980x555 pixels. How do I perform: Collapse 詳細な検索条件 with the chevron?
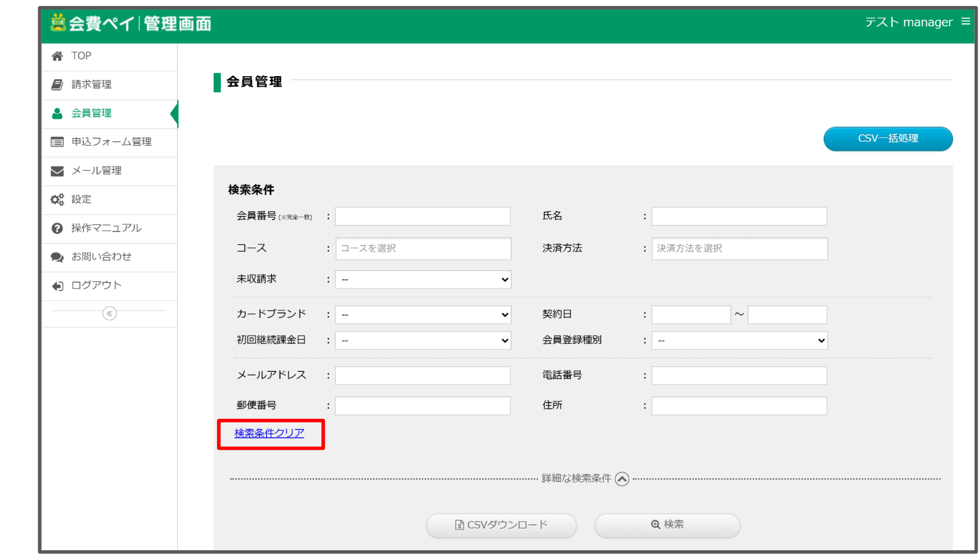tap(622, 478)
